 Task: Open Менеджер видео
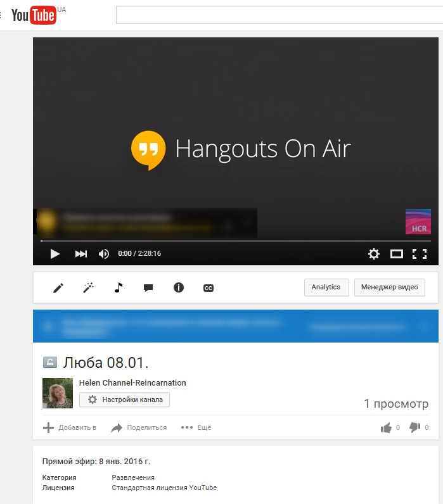389,287
